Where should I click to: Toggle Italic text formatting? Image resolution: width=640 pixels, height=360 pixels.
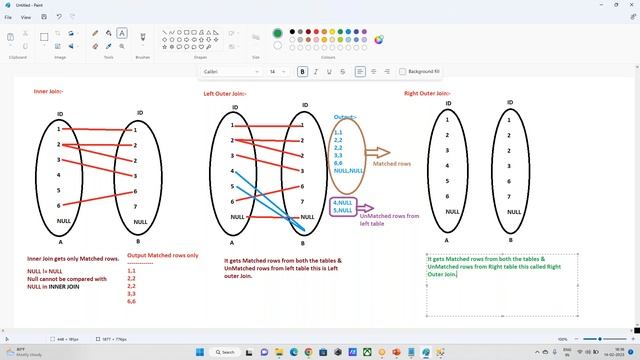pyautogui.click(x=316, y=71)
